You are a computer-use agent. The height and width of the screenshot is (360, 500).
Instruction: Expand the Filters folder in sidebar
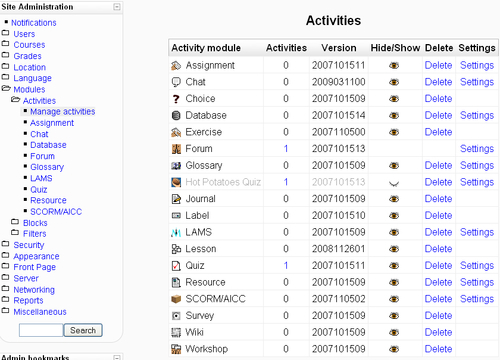tap(15, 233)
